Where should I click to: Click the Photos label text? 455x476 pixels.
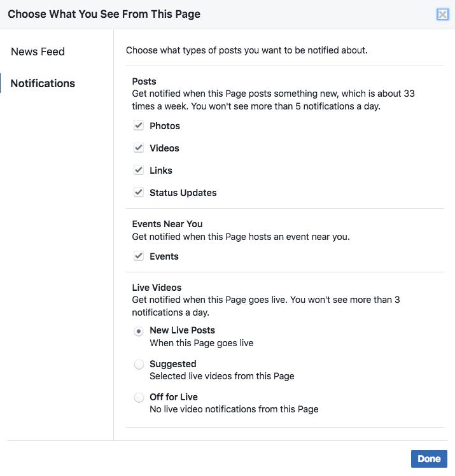coord(165,126)
